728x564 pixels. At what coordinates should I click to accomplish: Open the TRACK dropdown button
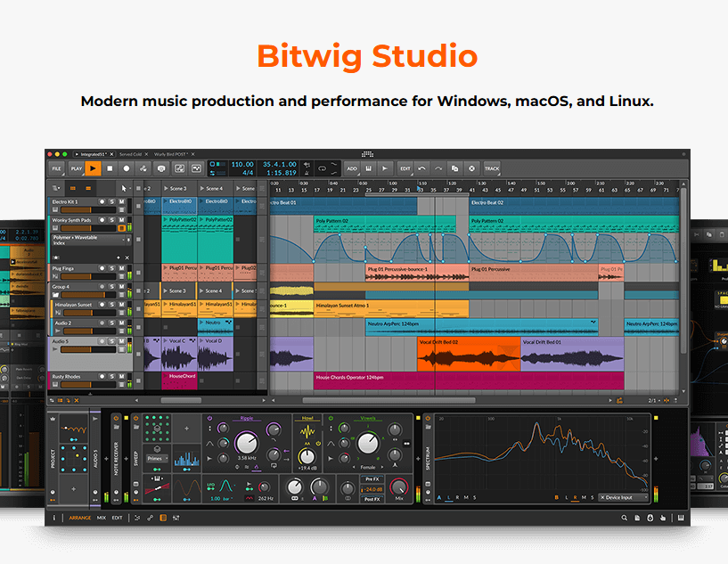[x=492, y=168]
